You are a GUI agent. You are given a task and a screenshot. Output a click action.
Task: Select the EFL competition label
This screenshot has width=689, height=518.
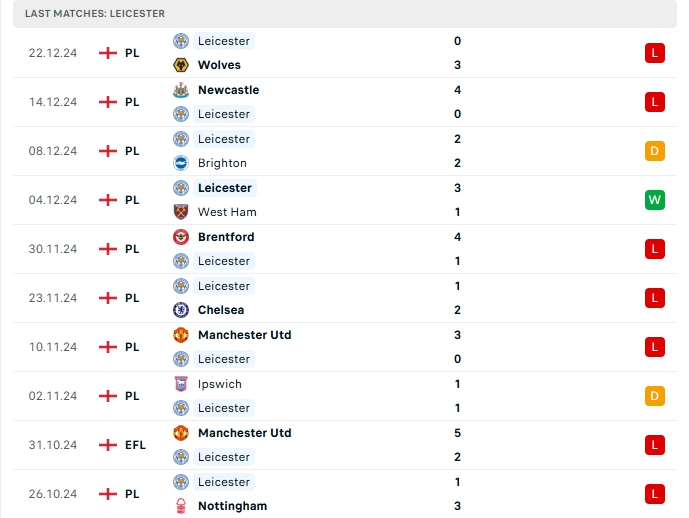pyautogui.click(x=135, y=445)
